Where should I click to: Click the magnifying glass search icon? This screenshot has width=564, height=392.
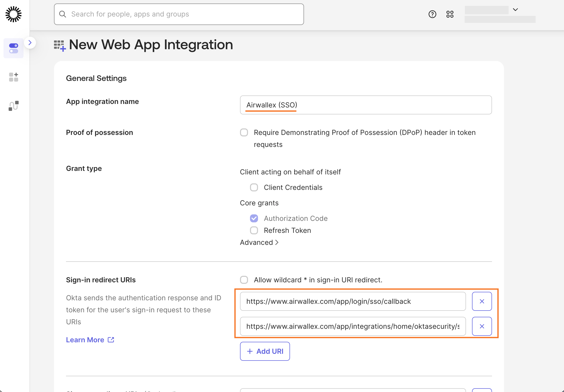pos(62,14)
